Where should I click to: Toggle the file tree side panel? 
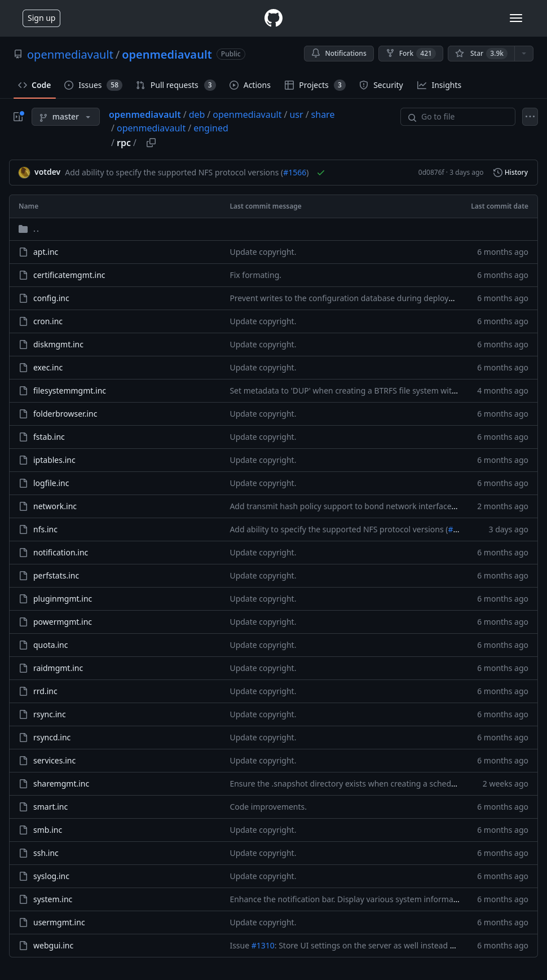click(x=18, y=117)
